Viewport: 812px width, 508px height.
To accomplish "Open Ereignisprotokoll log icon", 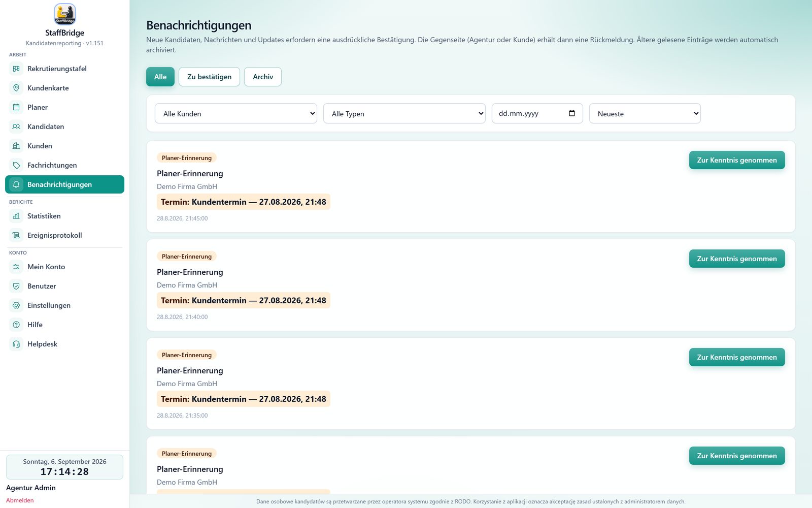I will [x=16, y=235].
